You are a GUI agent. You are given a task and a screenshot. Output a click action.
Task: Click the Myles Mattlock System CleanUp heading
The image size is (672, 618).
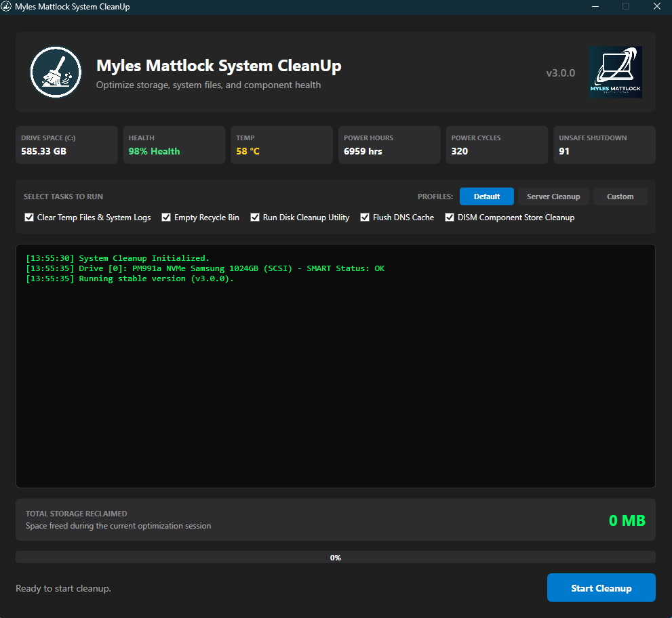218,66
